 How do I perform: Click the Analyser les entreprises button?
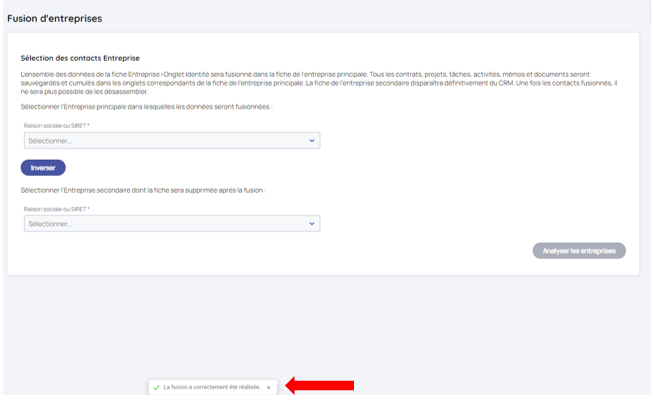(x=579, y=250)
